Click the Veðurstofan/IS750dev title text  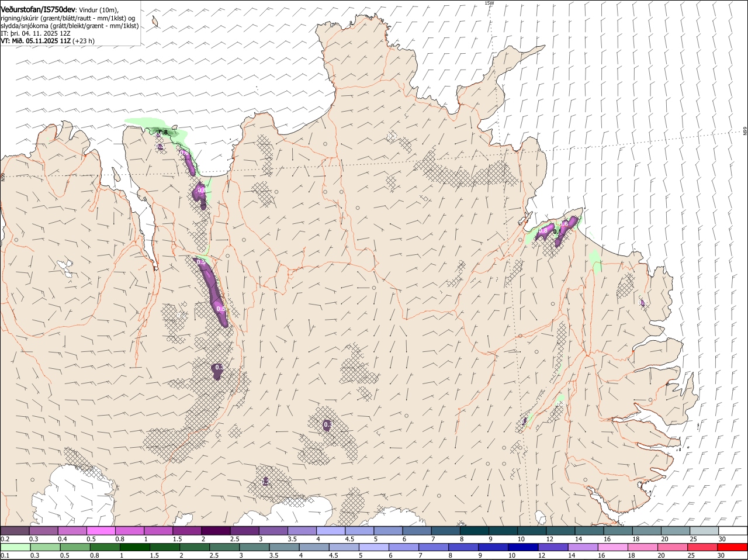tap(38, 9)
